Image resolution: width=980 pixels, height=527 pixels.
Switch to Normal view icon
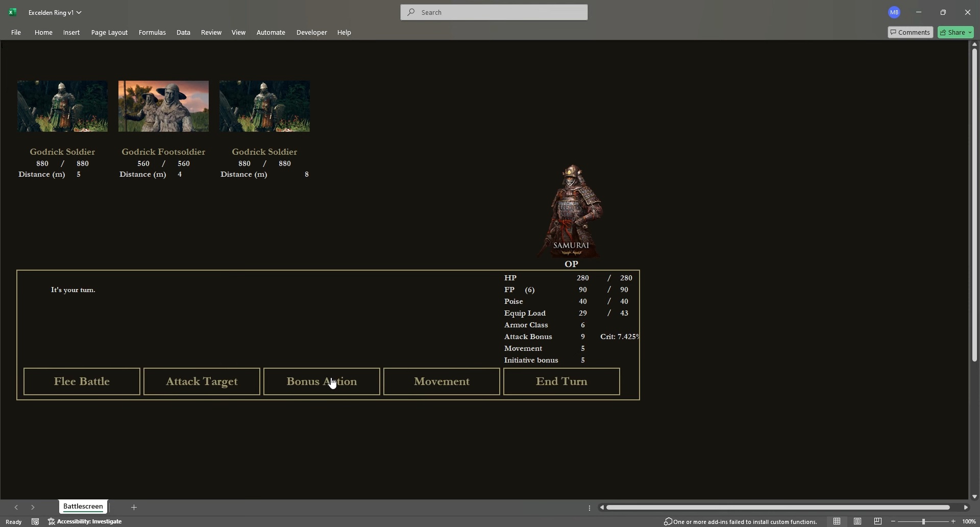tap(837, 521)
